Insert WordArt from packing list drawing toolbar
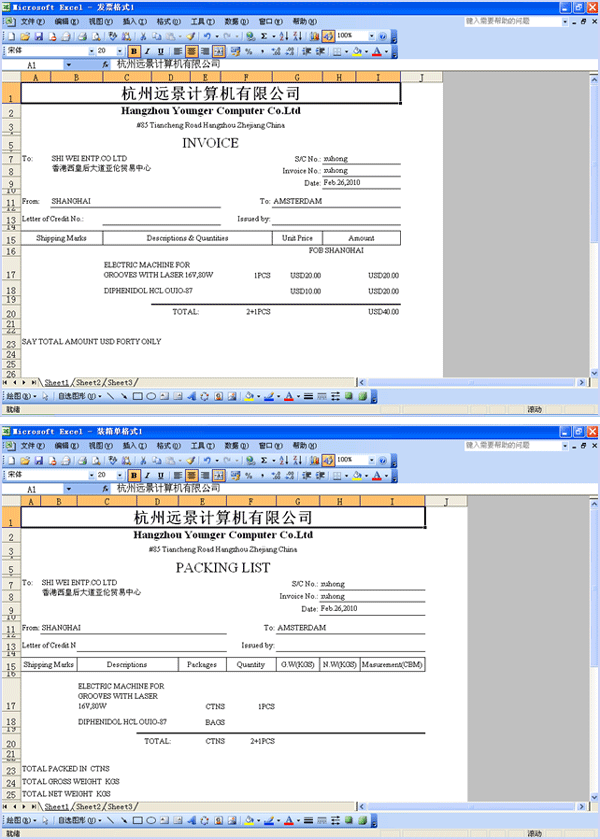 [192, 820]
